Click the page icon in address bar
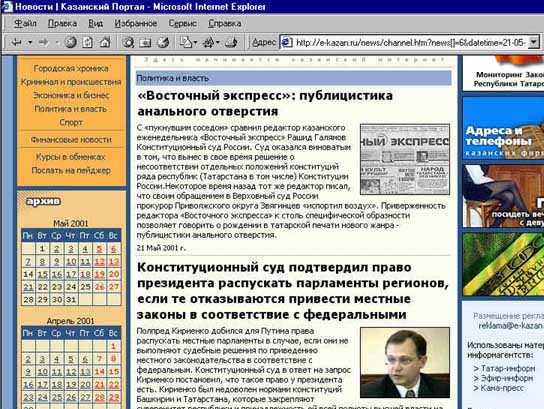Image resolution: width=544 pixels, height=409 pixels. pyautogui.click(x=287, y=42)
